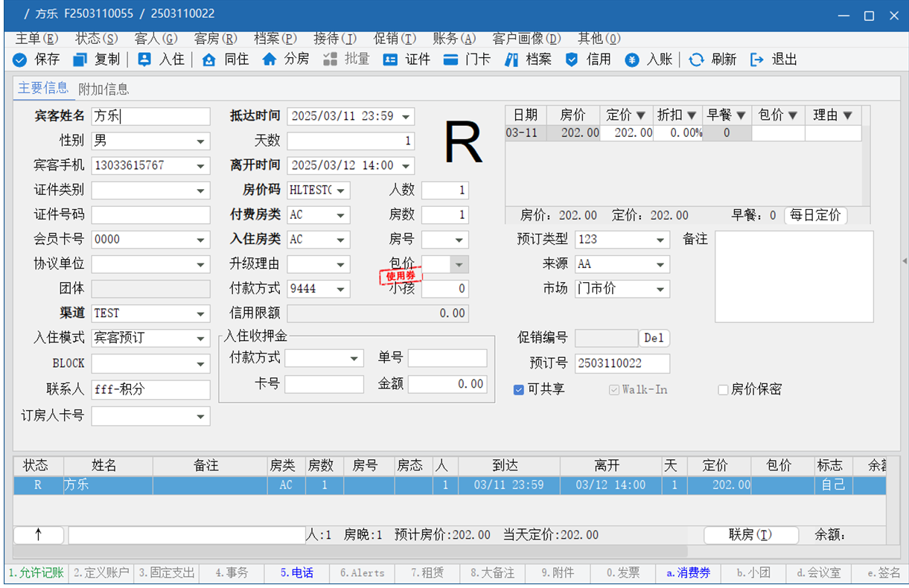Click the 门卡 door card toolbar icon
909x588 pixels.
[x=450, y=60]
